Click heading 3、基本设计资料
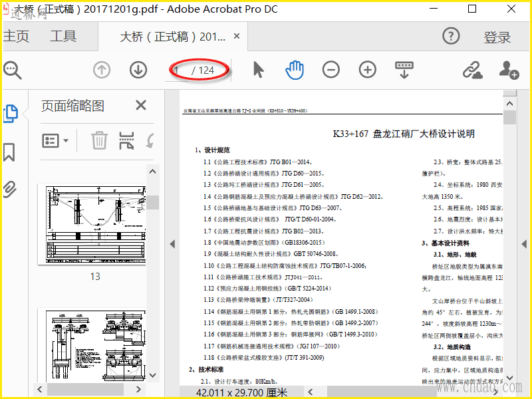The height and width of the screenshot is (399, 532). pos(446,243)
